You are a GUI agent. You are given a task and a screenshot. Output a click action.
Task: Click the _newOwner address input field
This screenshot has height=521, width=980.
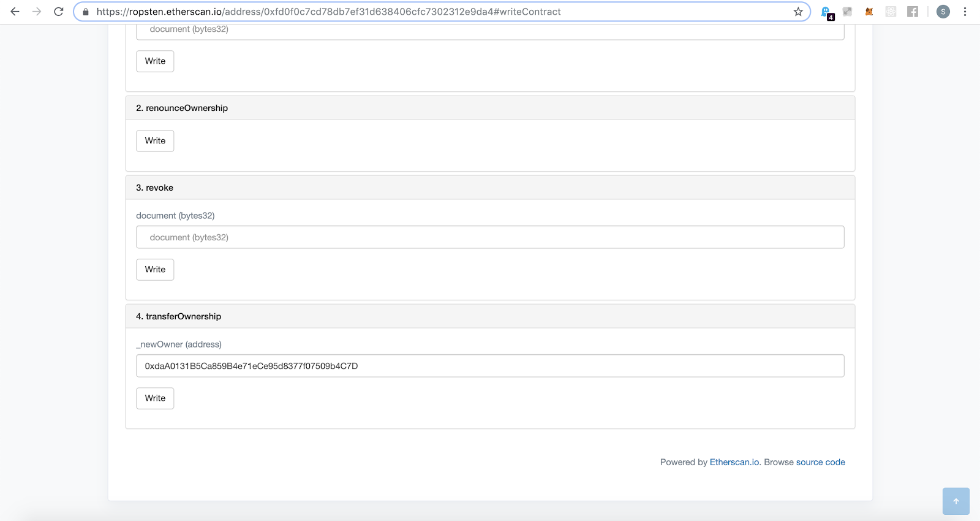490,366
